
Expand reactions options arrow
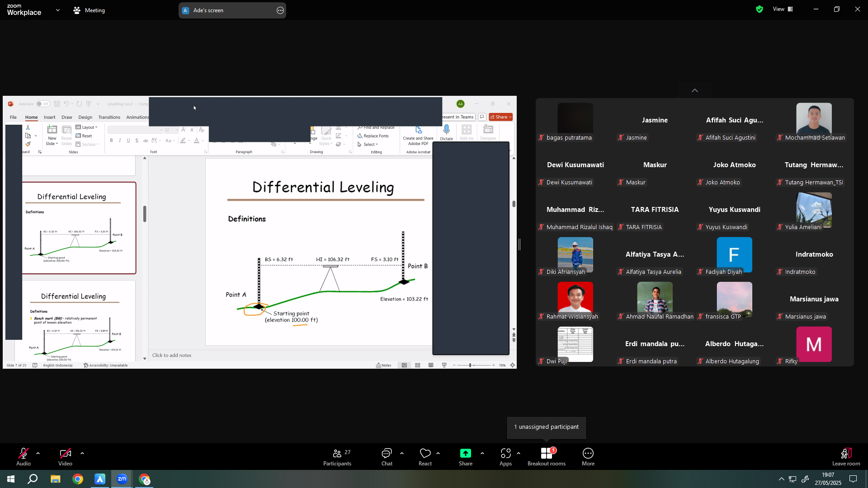(x=438, y=453)
